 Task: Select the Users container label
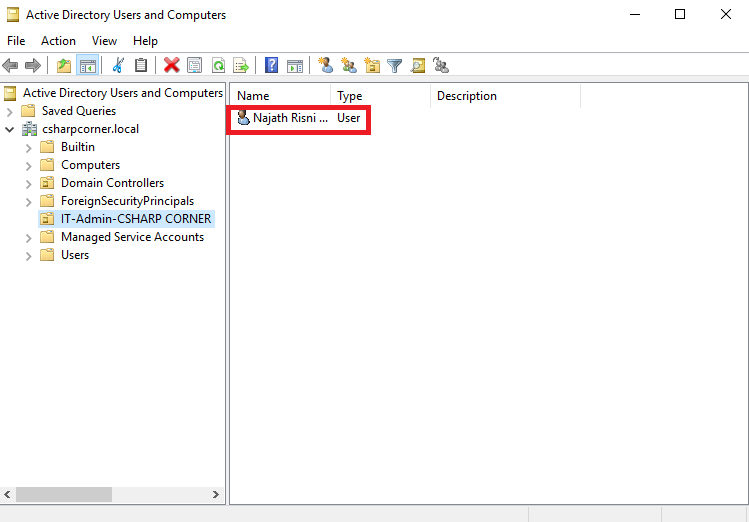75,255
